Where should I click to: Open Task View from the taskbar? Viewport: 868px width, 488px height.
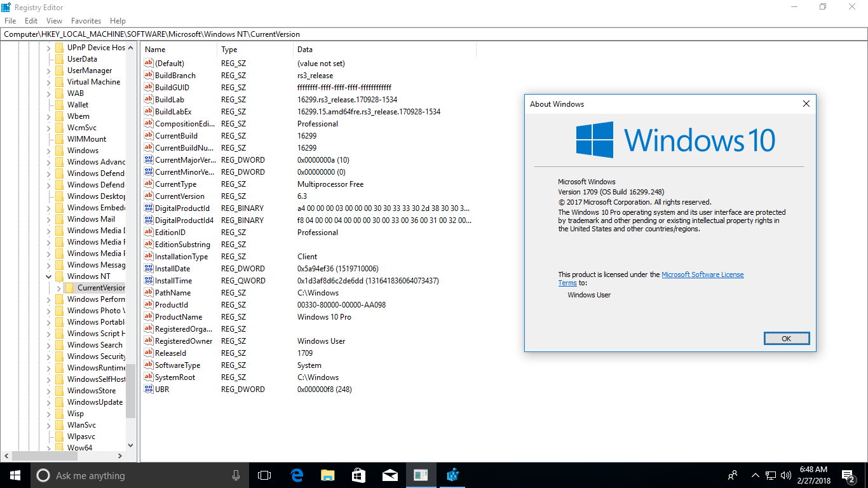tap(264, 475)
